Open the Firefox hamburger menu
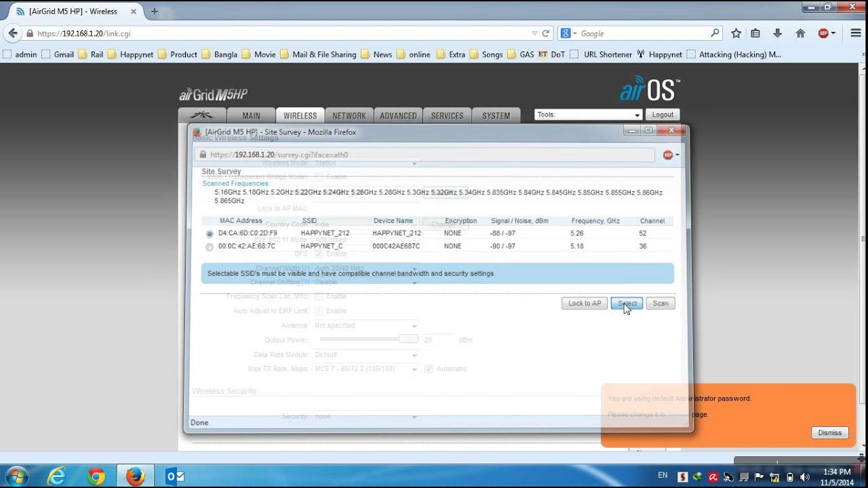 [x=855, y=33]
